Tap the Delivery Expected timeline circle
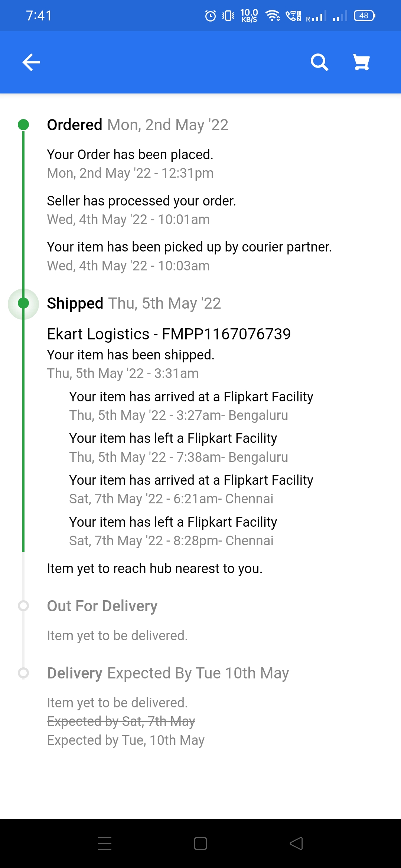Viewport: 401px width, 868px height. click(x=23, y=673)
